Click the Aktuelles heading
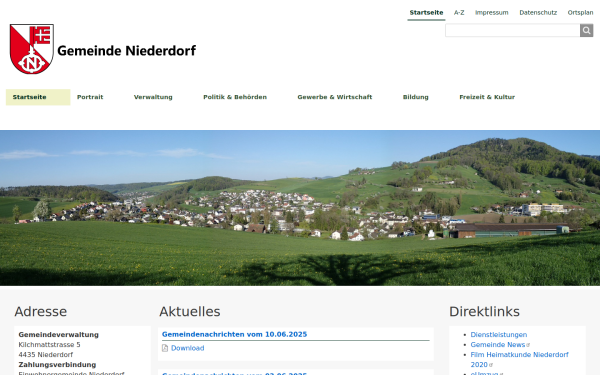This screenshot has height=375, width=600. click(190, 311)
